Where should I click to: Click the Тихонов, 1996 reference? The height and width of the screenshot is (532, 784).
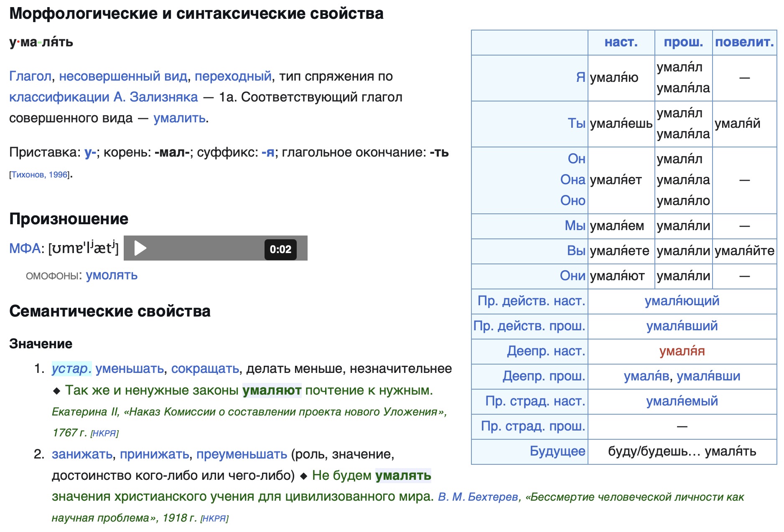coord(39,175)
